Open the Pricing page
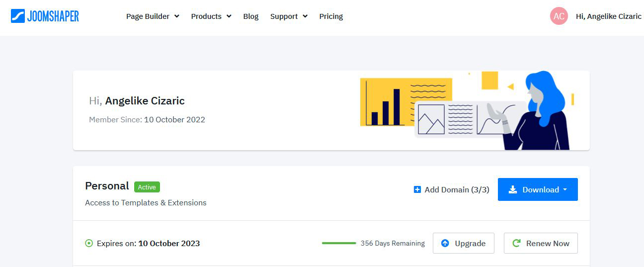Screen dimensions: 644x267 pyautogui.click(x=331, y=16)
